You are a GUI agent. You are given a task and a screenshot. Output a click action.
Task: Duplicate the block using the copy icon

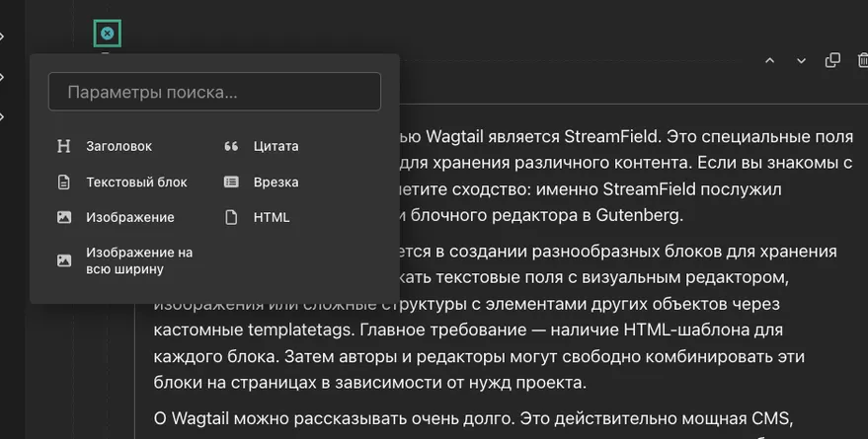point(831,60)
